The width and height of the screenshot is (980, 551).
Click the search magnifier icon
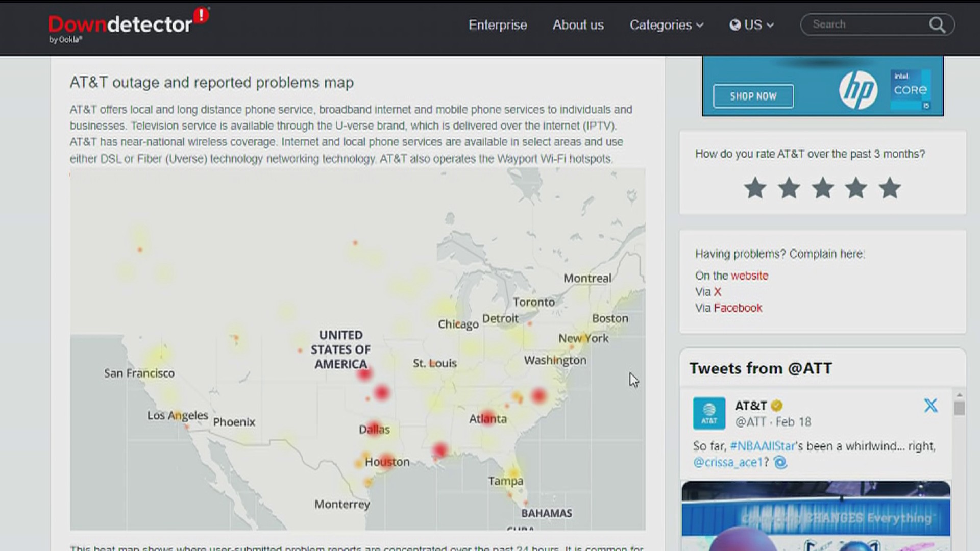937,25
